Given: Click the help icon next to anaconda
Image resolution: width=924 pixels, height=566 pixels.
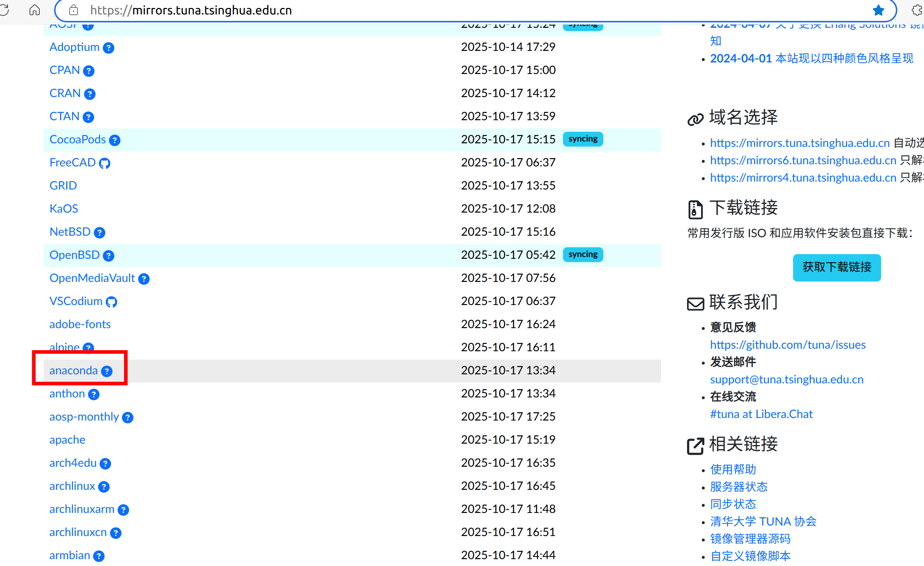Looking at the screenshot, I should click(x=107, y=371).
